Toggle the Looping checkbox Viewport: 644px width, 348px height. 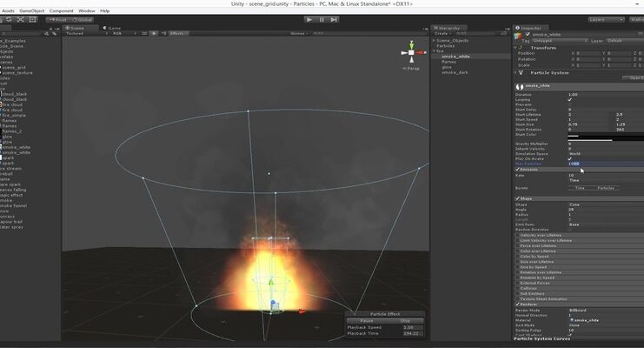click(x=569, y=99)
